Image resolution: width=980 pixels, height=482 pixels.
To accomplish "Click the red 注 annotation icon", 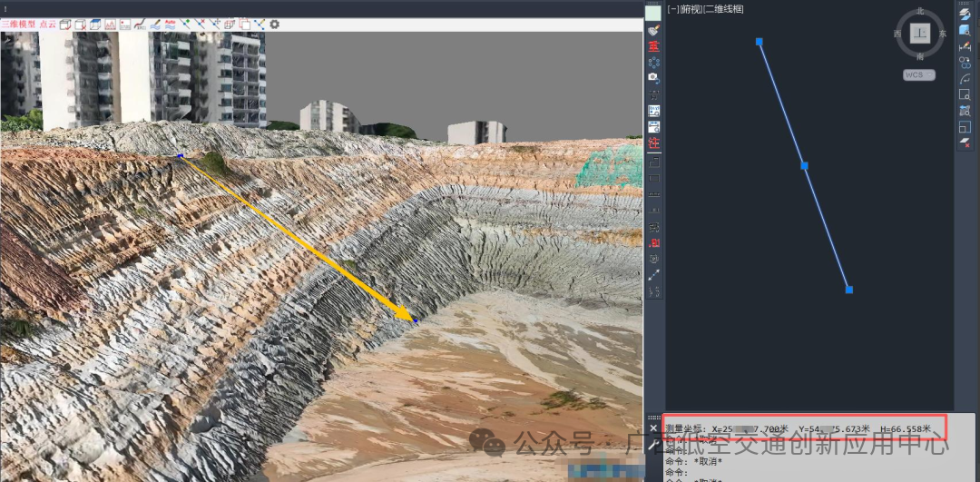I will (653, 143).
